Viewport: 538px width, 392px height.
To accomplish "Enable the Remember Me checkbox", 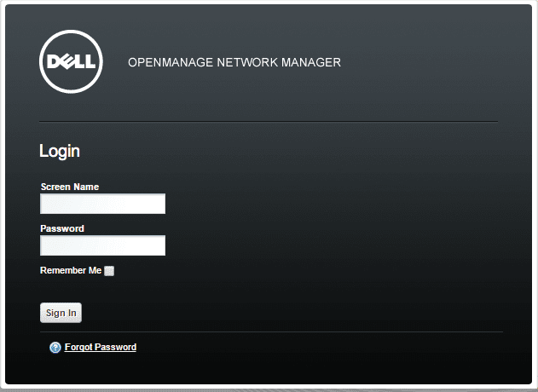I will coord(109,271).
